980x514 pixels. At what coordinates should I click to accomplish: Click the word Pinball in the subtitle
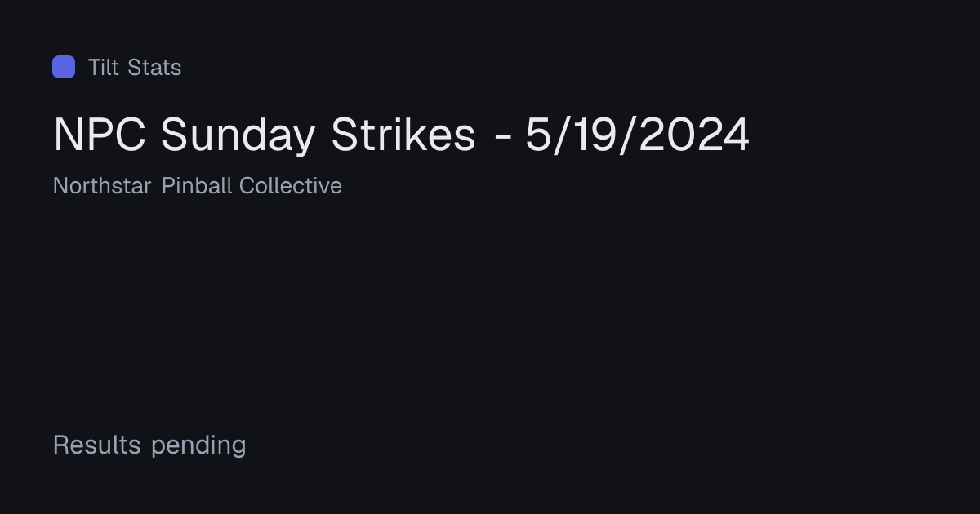(x=197, y=186)
